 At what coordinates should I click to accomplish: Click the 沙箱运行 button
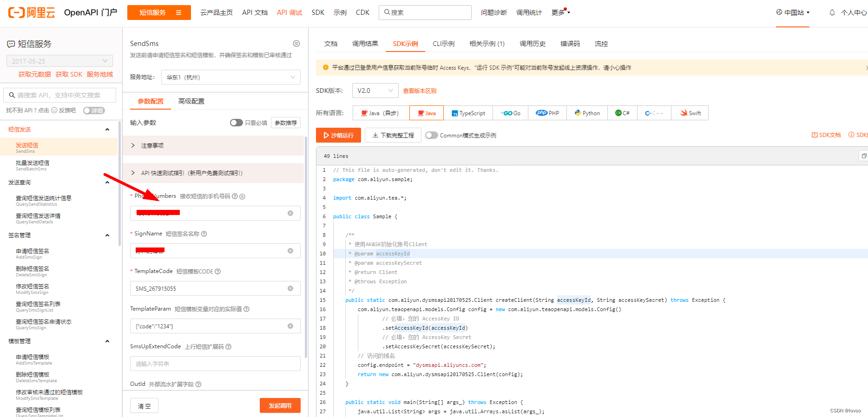pyautogui.click(x=338, y=135)
